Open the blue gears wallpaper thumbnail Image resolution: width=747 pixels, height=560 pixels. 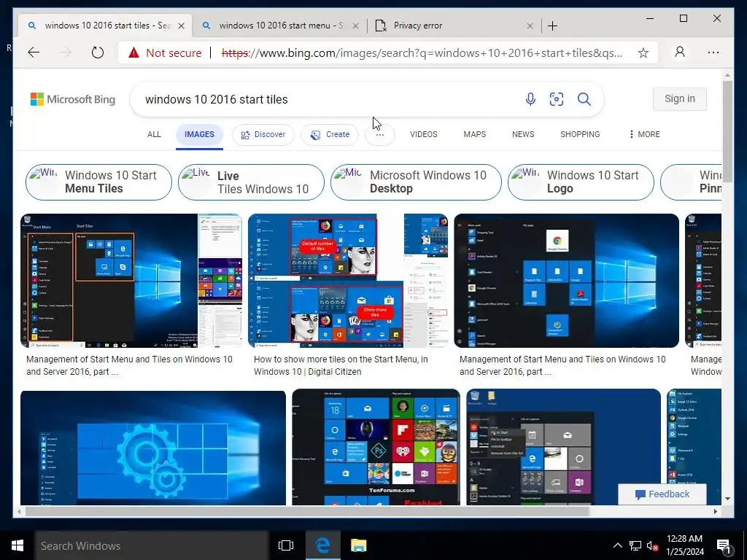pos(153,448)
